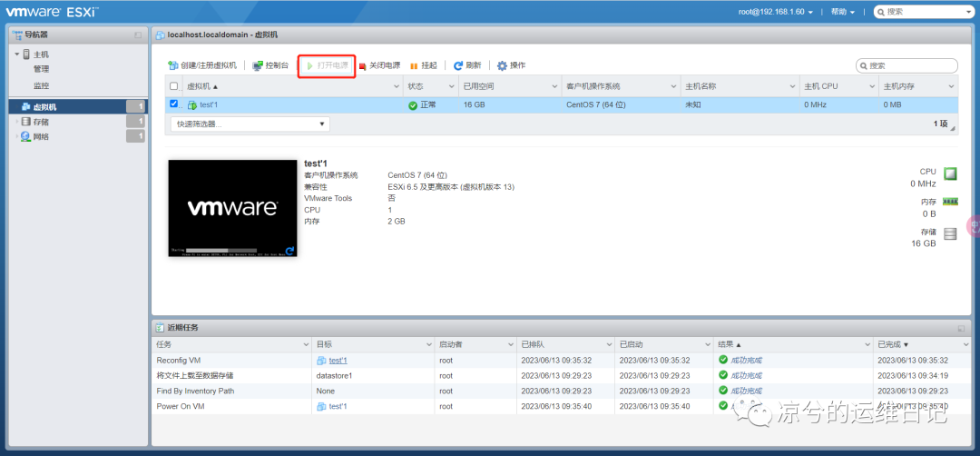Open the Host memory (主机内存) column dropdown arrow
980x456 pixels.
pos(951,86)
